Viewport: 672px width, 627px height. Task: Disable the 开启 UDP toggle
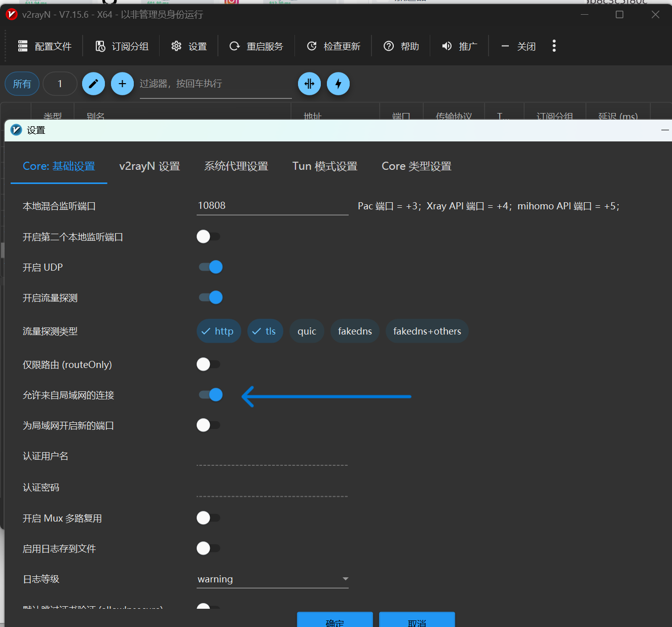point(210,267)
